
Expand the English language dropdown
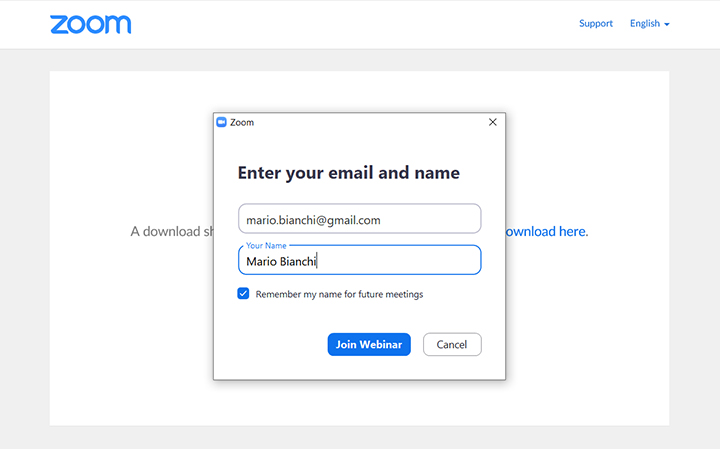(649, 23)
